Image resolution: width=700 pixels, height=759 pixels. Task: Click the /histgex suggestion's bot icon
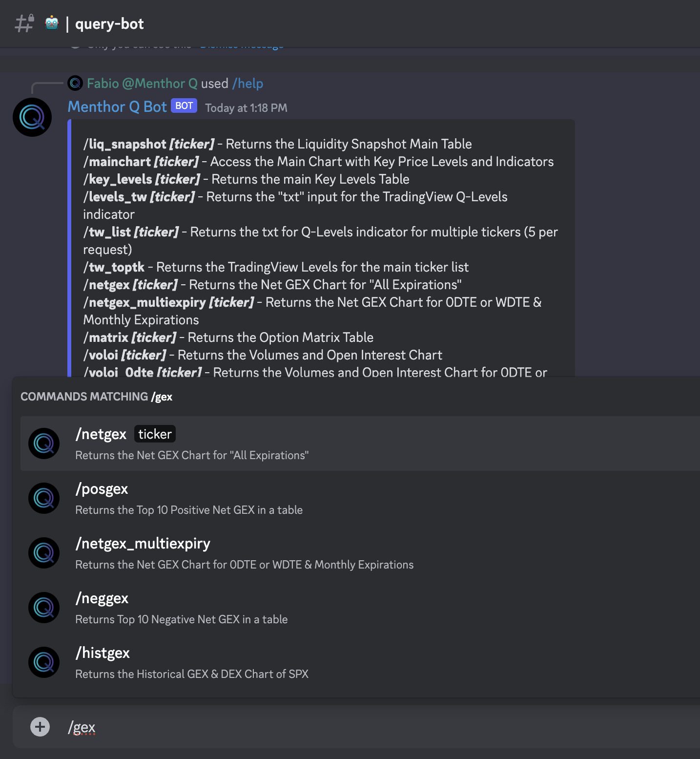click(x=43, y=662)
